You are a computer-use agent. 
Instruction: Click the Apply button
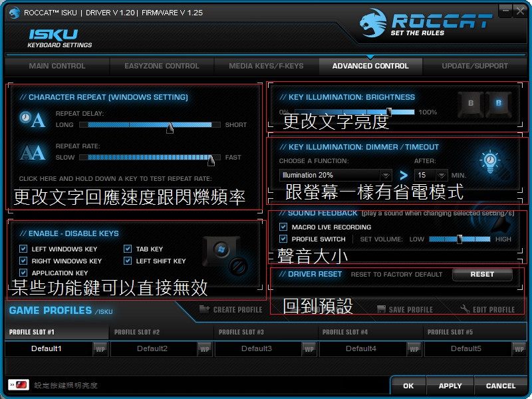pos(450,386)
